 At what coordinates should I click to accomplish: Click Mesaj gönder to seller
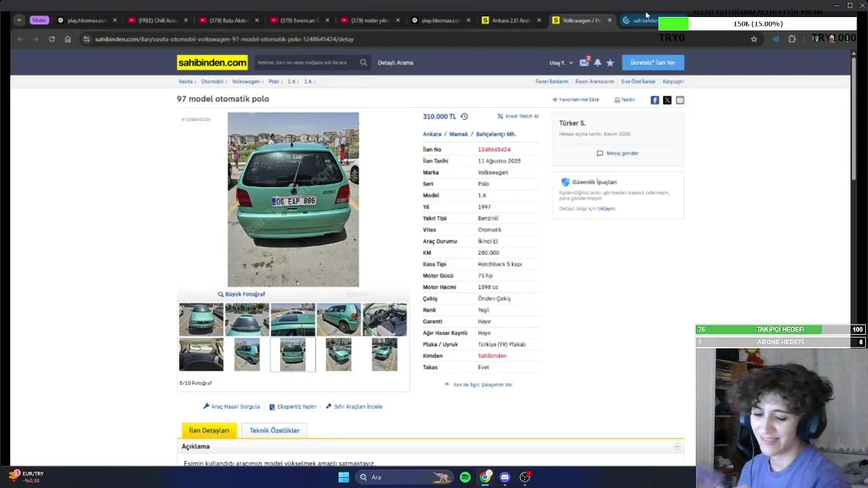point(618,153)
